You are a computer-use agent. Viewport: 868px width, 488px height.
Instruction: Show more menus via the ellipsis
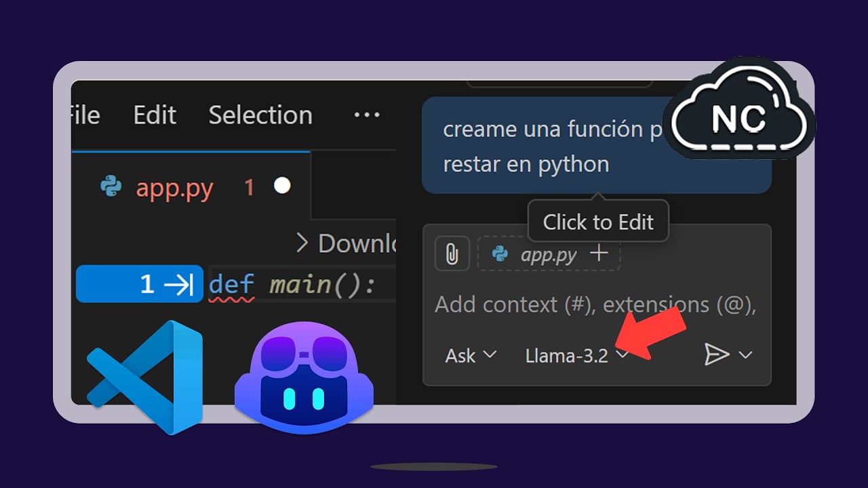367,115
